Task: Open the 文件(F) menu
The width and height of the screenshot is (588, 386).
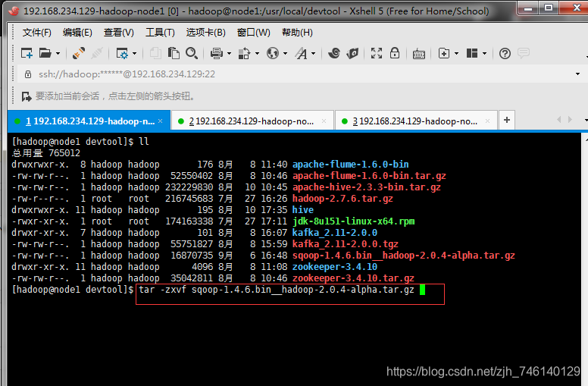Action: point(36,33)
